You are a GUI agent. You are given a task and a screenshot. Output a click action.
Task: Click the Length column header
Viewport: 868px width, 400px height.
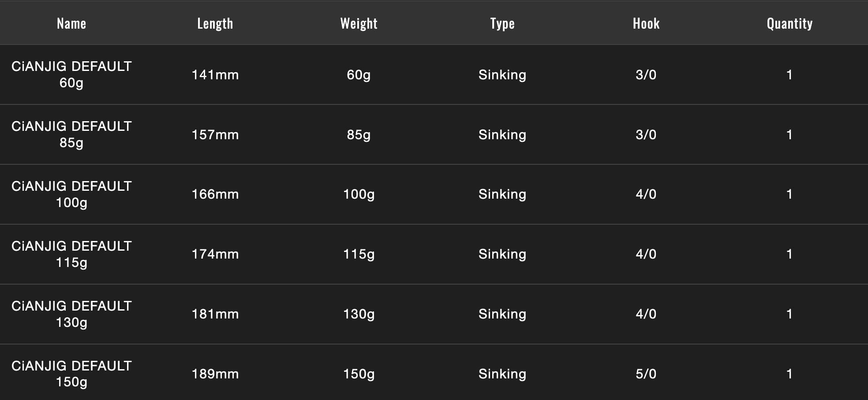click(215, 23)
